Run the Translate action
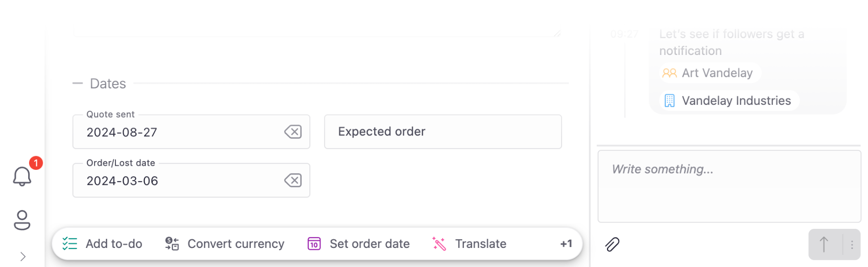Screen dimensions: 868x267 coord(469,244)
